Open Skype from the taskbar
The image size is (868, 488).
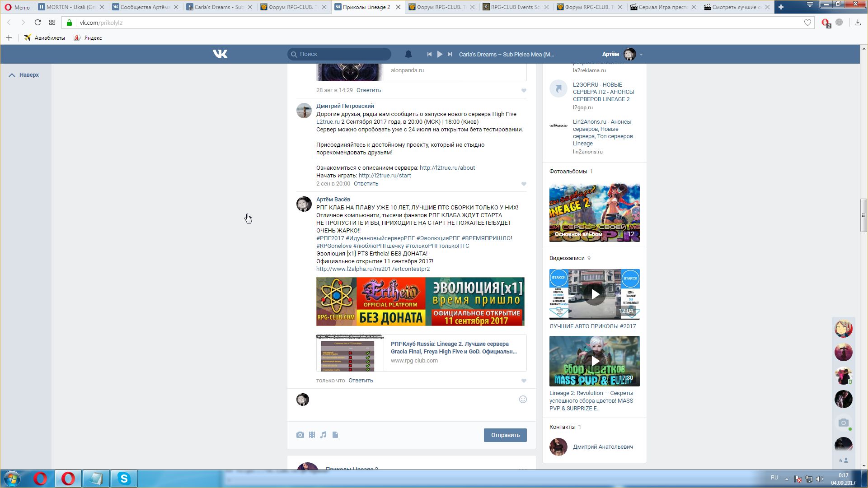point(124,479)
